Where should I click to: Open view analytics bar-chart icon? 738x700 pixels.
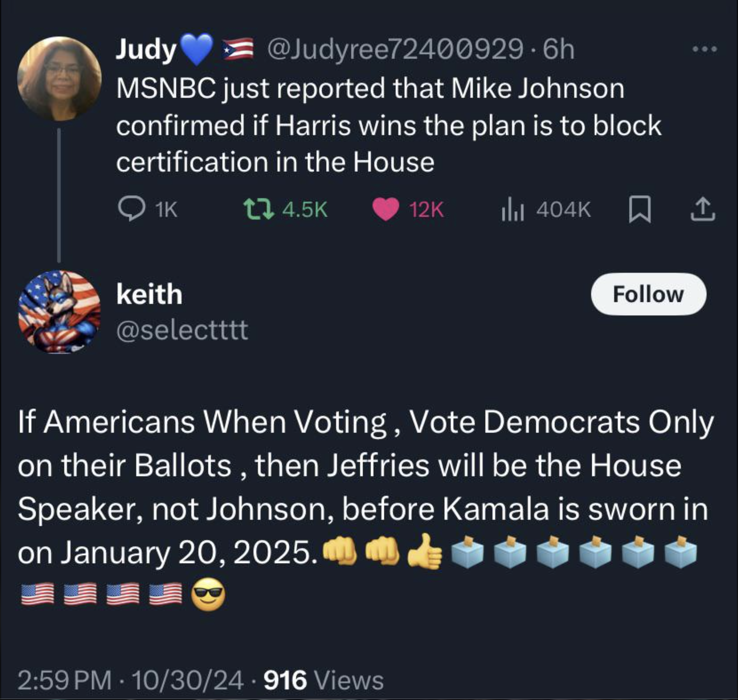tap(512, 209)
